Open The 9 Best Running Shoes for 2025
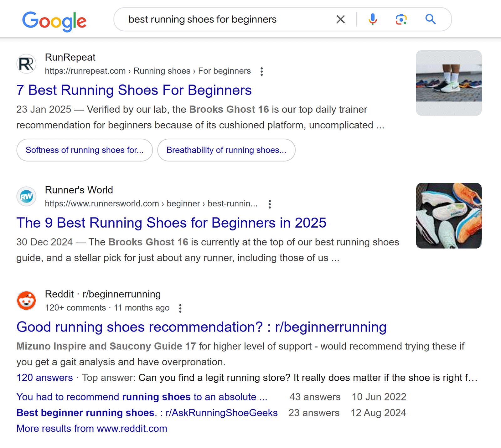The height and width of the screenshot is (448, 501). 172,223
